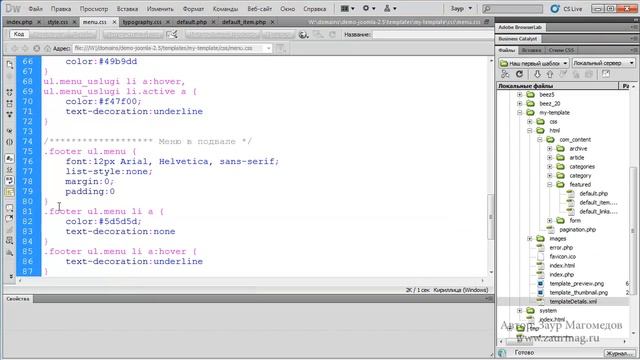This screenshot has width=640, height=360.
Task: Open the Стили CSS panel tab
Action: click(x=561, y=50)
